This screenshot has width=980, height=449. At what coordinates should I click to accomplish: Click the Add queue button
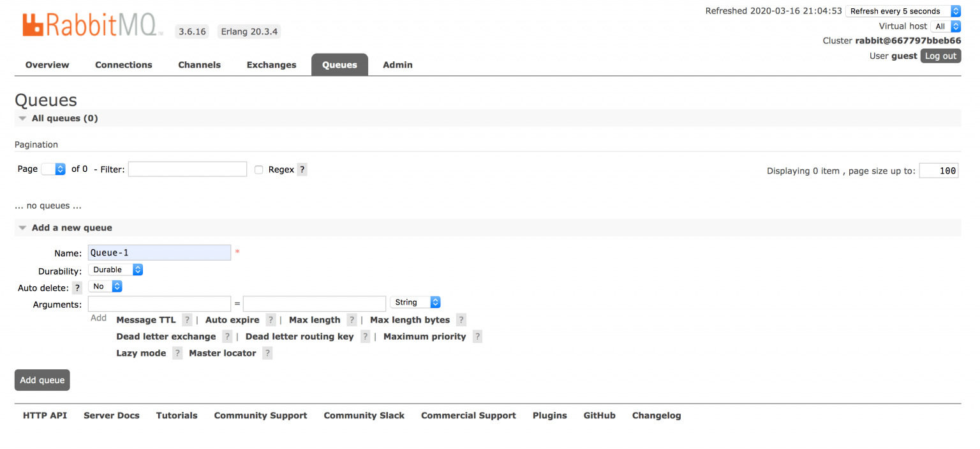click(42, 380)
